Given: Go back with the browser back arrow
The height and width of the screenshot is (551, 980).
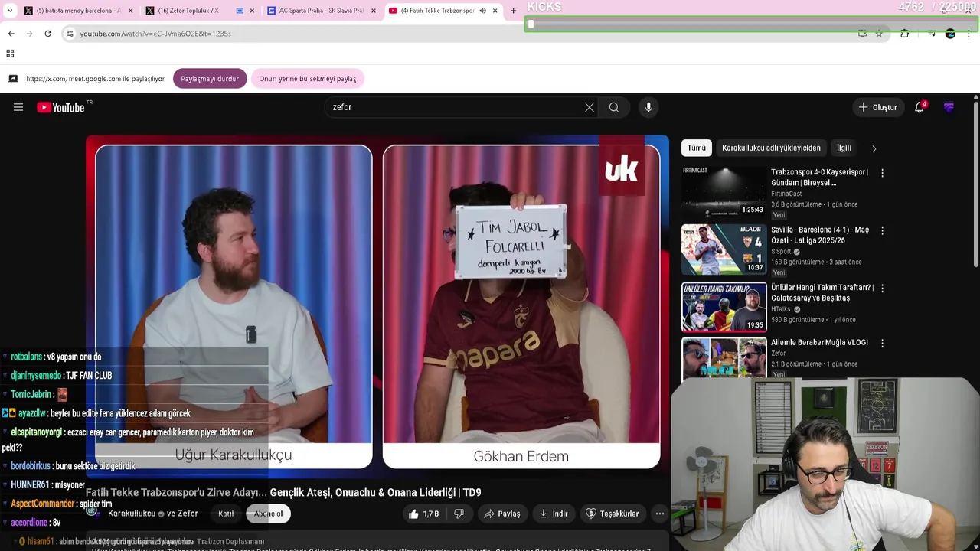Looking at the screenshot, I should point(11,34).
